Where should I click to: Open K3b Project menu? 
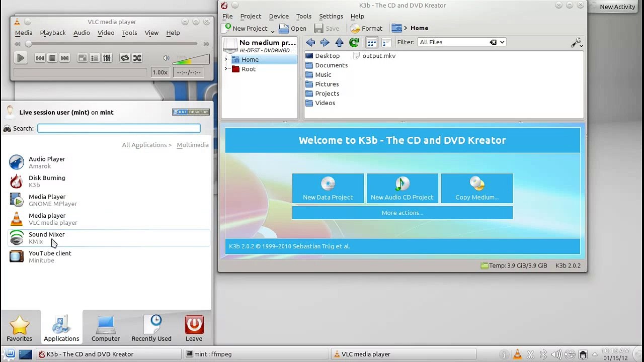point(251,16)
